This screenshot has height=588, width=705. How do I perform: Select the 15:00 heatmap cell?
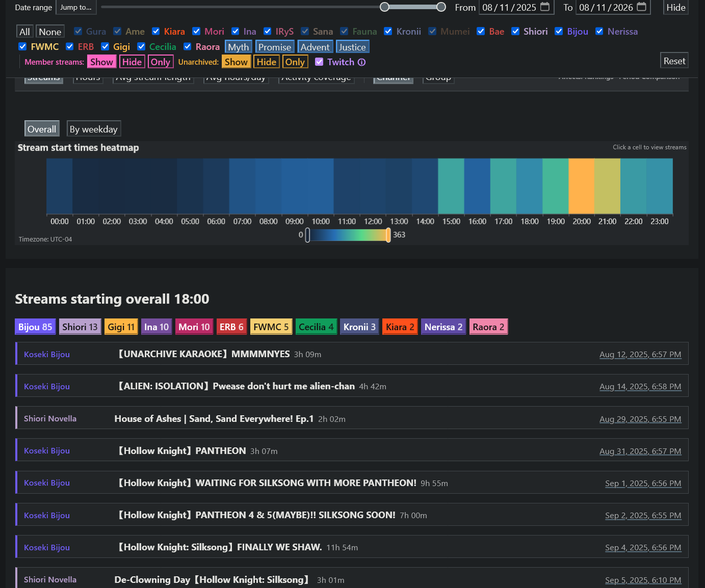coord(451,186)
